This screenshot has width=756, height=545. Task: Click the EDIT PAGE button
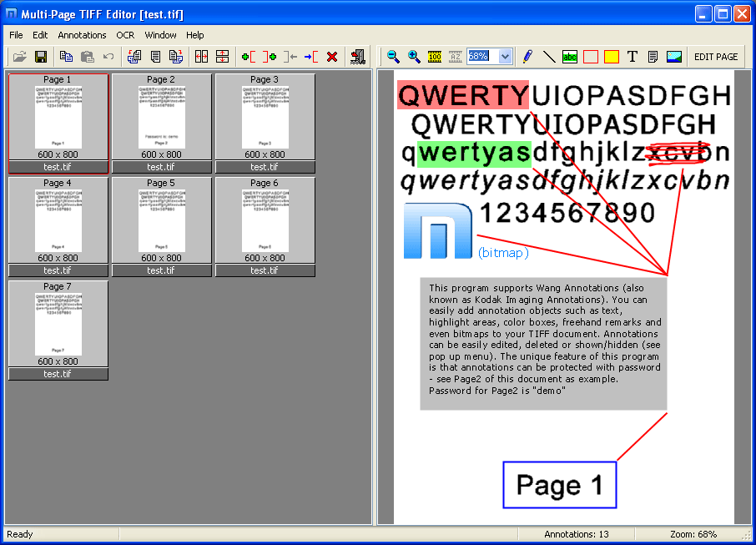716,57
